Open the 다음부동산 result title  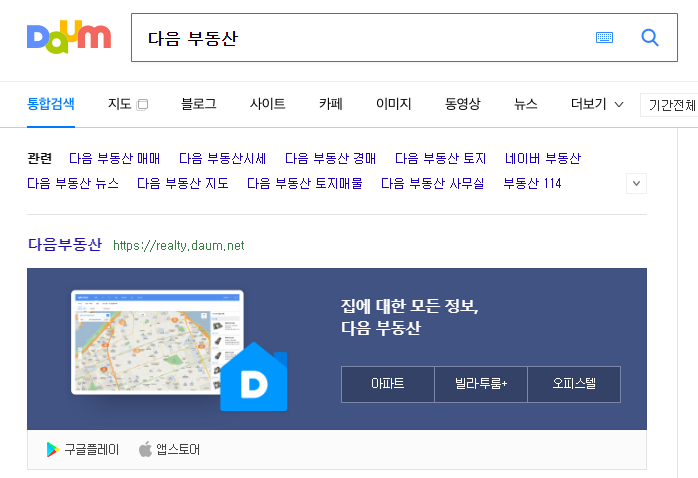click(65, 244)
